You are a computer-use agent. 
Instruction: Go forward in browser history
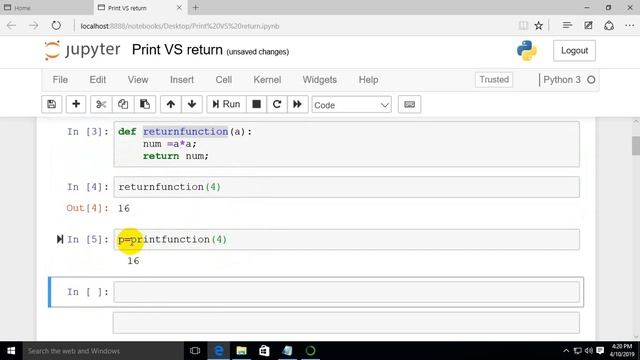[x=33, y=26]
